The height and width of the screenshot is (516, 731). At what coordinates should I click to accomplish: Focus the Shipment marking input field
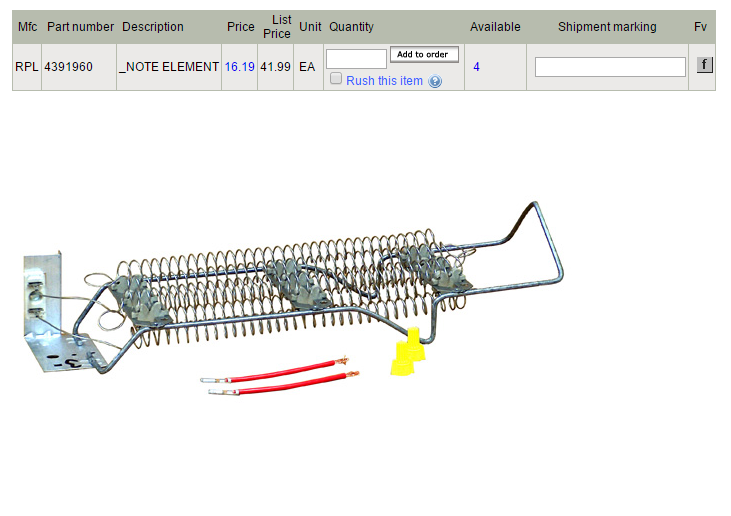tap(610, 67)
